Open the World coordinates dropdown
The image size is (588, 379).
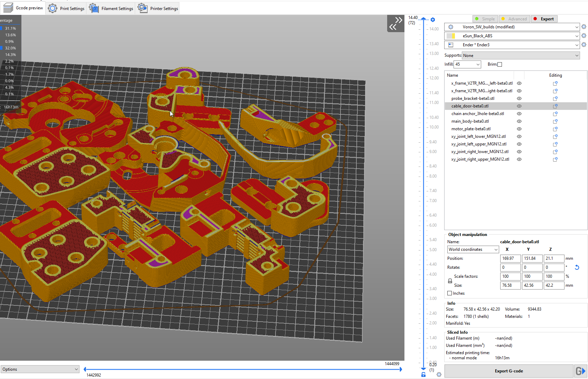pos(473,249)
